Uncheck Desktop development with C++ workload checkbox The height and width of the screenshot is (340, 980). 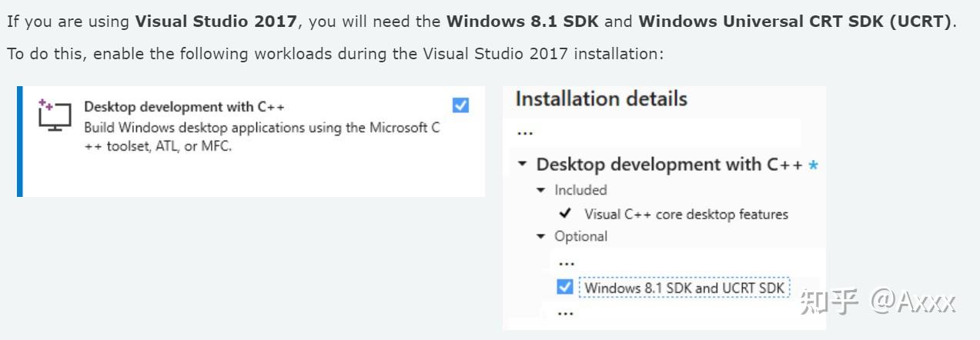pos(460,105)
